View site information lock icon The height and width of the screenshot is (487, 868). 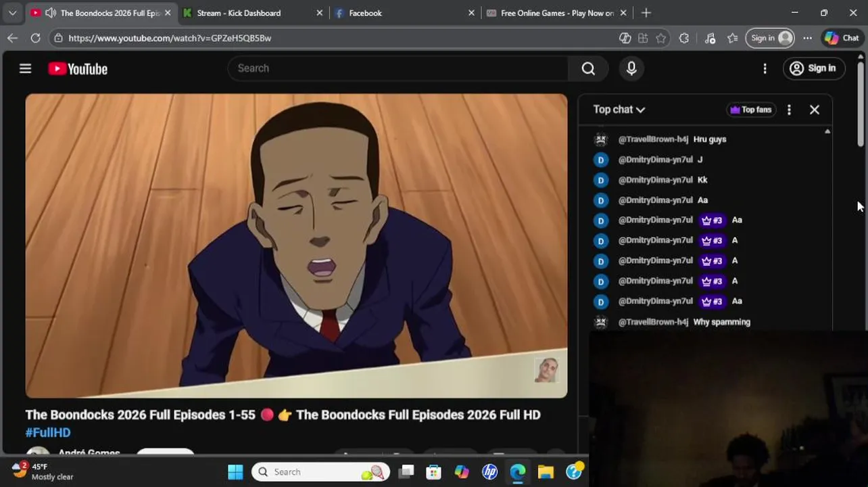(x=59, y=38)
